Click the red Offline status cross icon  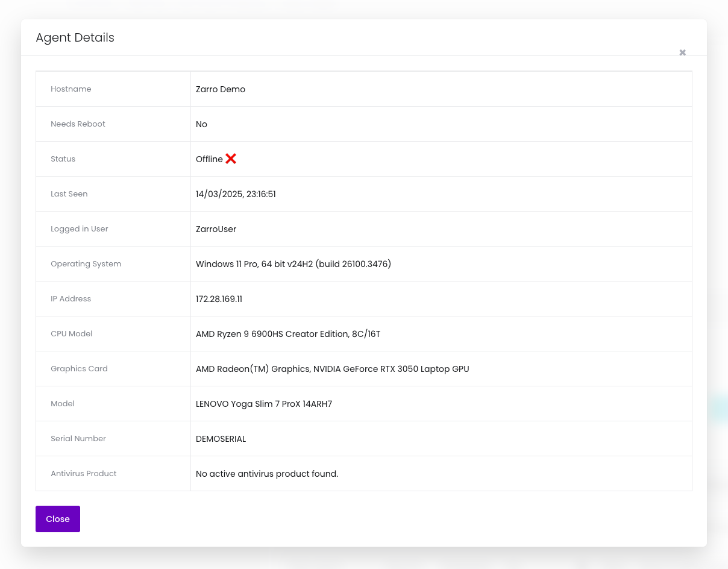click(x=231, y=159)
